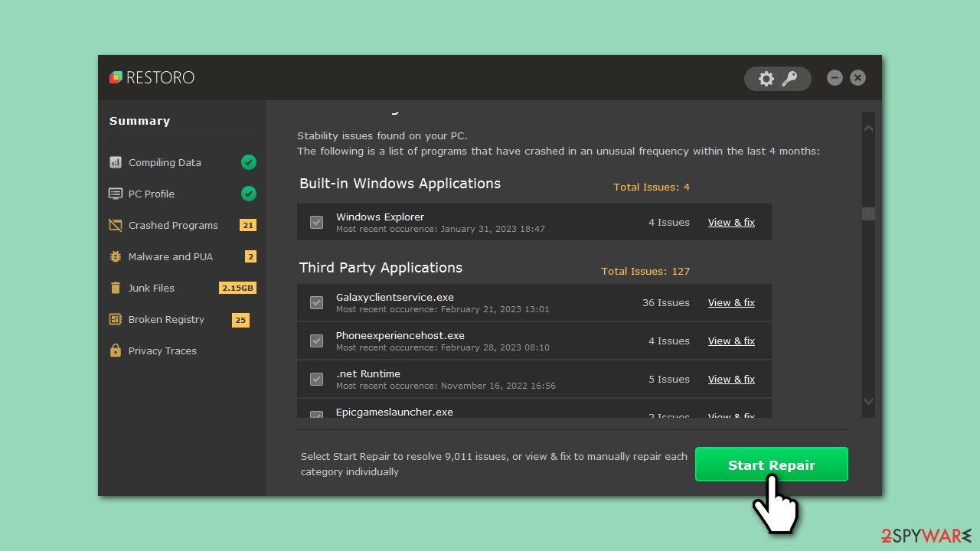Toggle the Windows Explorer checkbox

pos(316,222)
